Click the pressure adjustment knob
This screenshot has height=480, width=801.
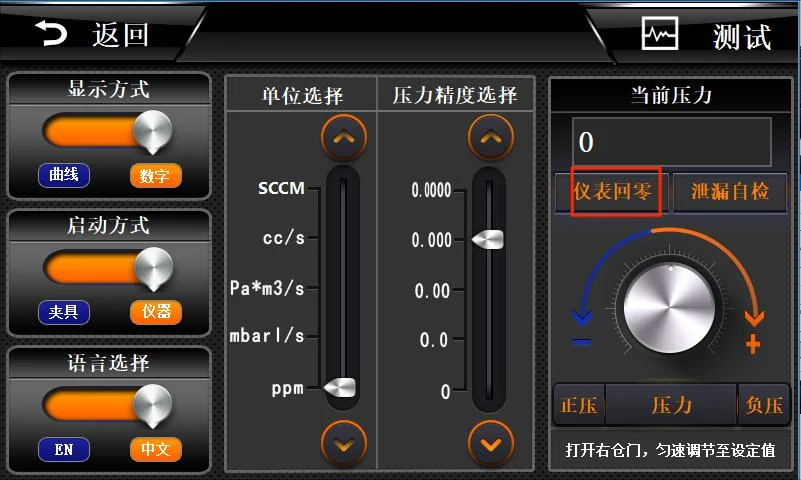(669, 308)
